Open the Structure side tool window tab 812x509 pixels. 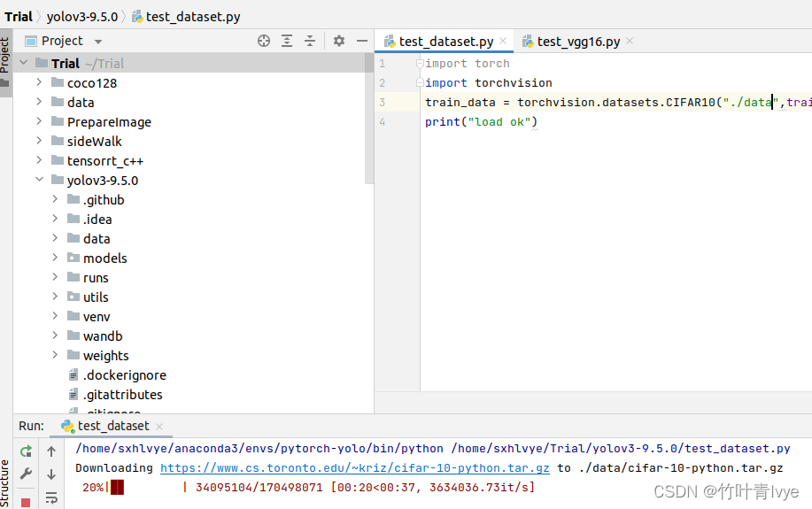(x=5, y=482)
